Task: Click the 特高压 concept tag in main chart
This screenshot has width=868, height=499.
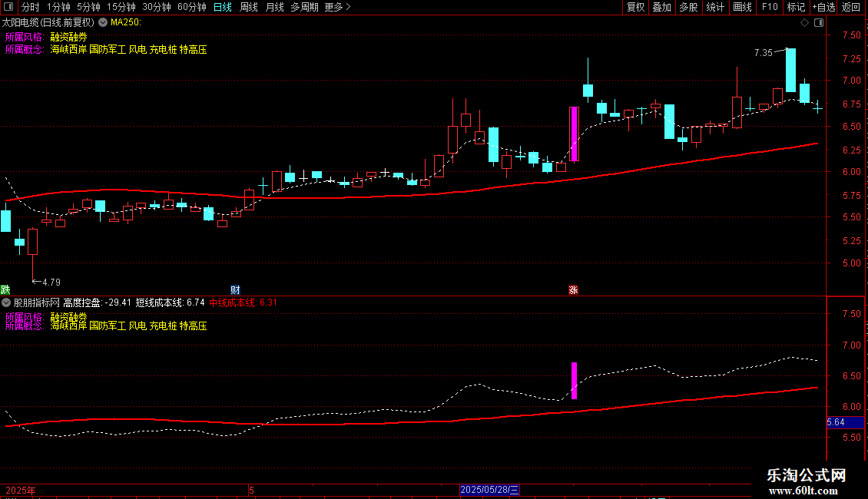Action: tap(194, 49)
